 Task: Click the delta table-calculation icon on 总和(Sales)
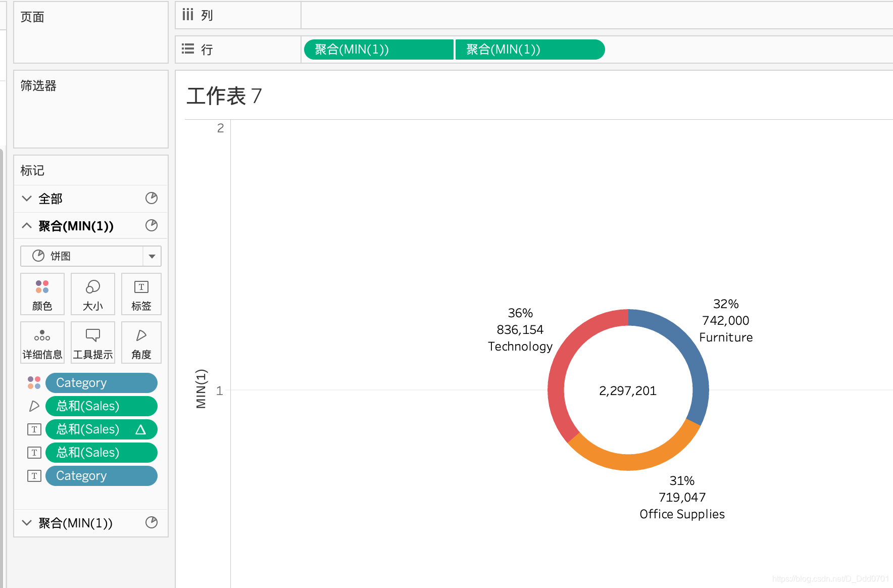coord(141,429)
